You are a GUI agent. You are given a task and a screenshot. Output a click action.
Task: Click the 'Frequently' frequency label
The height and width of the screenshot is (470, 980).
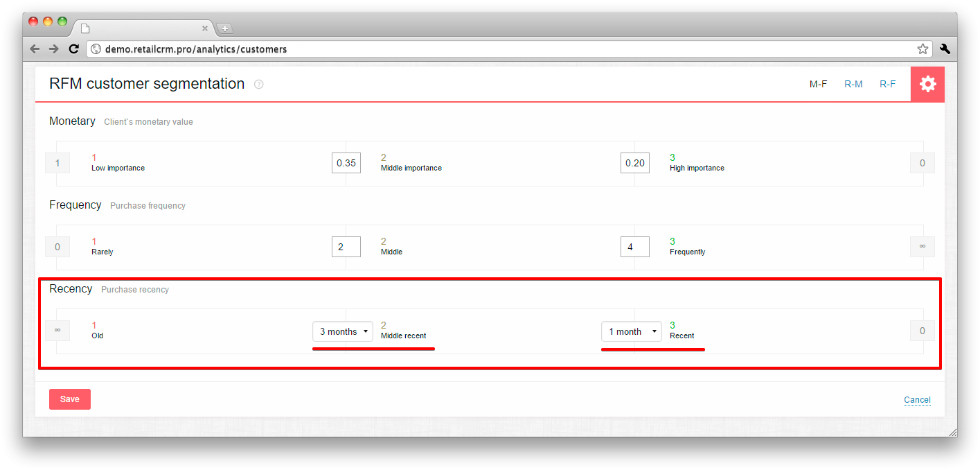(688, 252)
